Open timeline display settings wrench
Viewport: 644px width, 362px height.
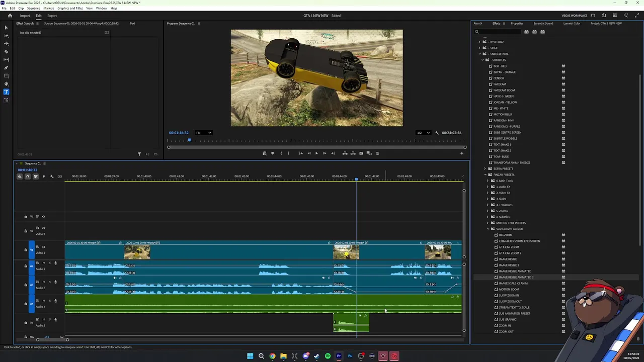(51, 176)
